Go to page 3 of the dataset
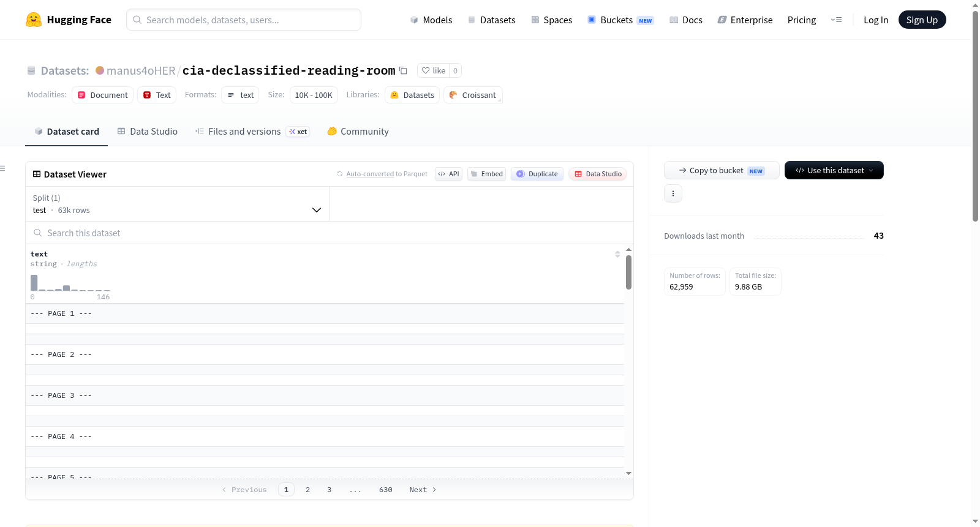The width and height of the screenshot is (980, 527). [329, 490]
